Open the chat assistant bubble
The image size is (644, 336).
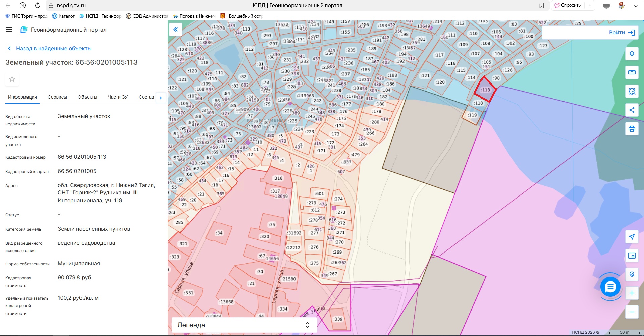pyautogui.click(x=610, y=287)
